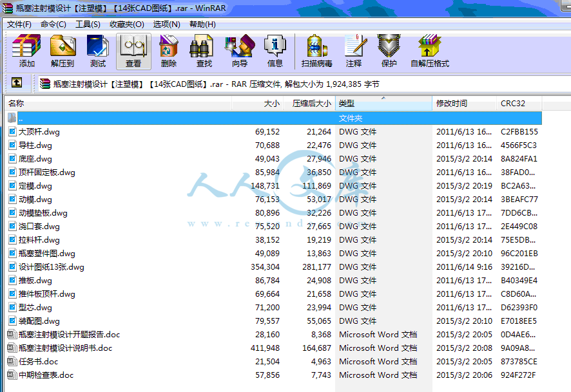
Task: Click CRC32 value E7018EE5
Action: 519,321
